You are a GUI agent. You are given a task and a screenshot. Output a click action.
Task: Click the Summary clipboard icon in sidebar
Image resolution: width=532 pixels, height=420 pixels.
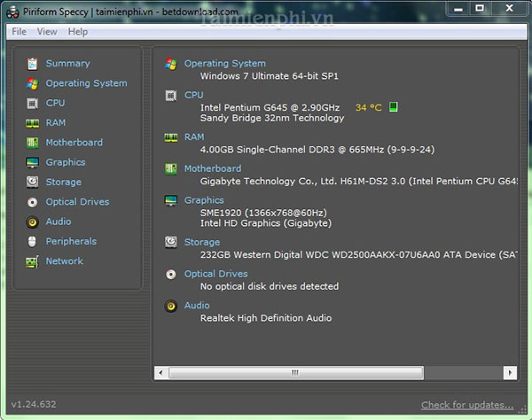pos(32,64)
